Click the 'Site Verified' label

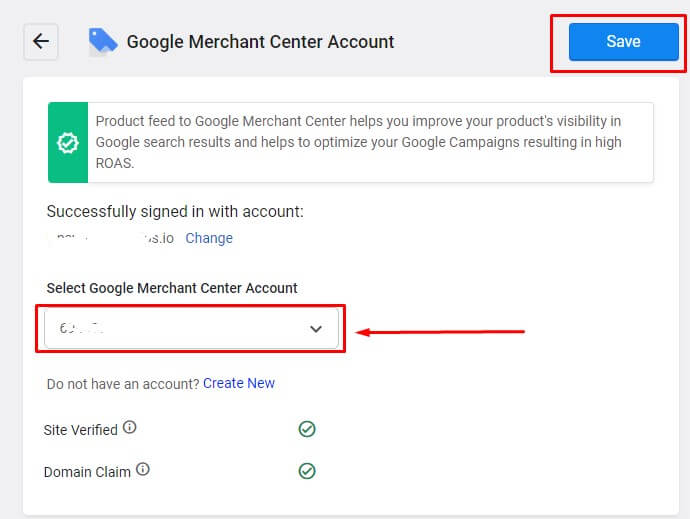click(x=81, y=430)
